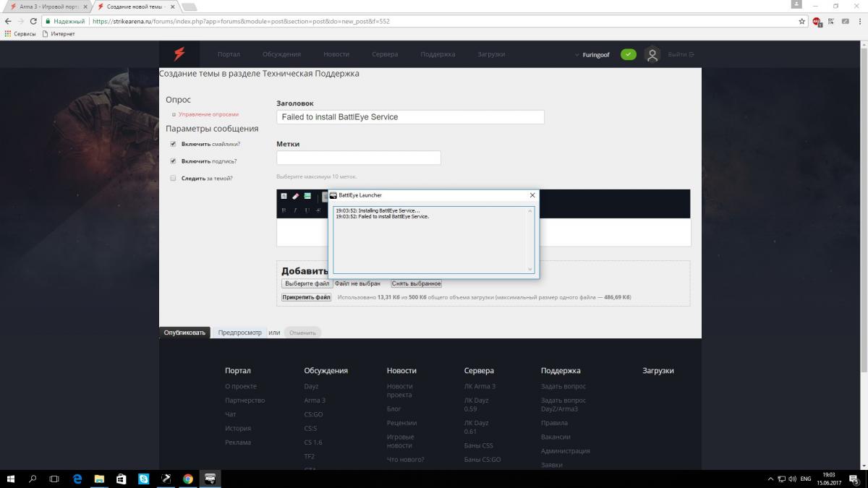868x488 pixels.
Task: Enable Следить за темой checkbox
Action: click(x=173, y=178)
